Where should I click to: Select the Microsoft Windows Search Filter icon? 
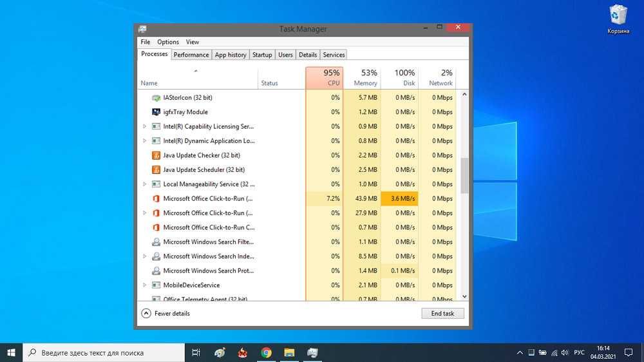pyautogui.click(x=156, y=242)
